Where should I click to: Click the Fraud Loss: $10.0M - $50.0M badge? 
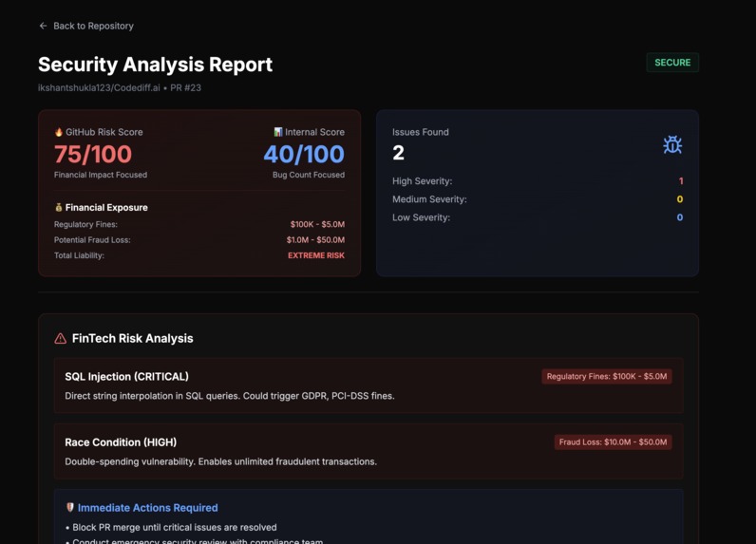click(x=613, y=442)
